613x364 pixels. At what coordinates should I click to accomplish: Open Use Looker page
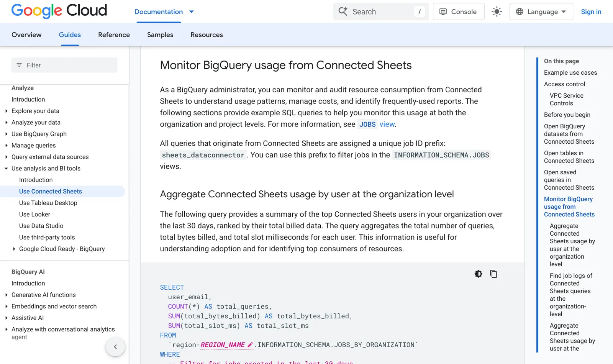(34, 215)
